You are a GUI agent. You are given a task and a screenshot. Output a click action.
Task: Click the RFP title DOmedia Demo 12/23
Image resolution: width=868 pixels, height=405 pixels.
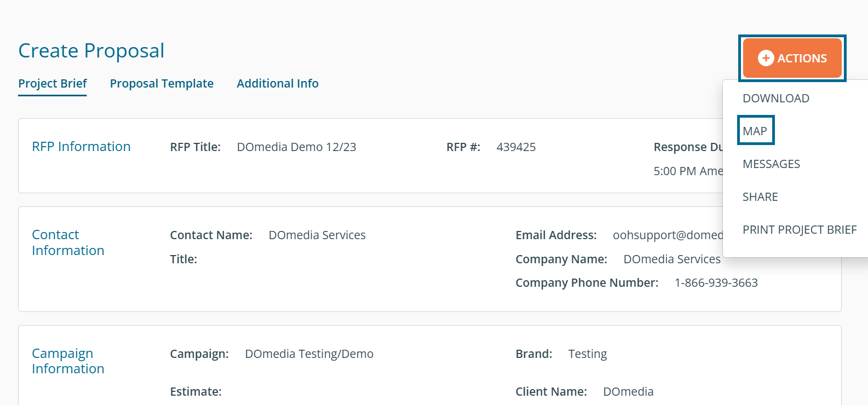click(x=296, y=147)
